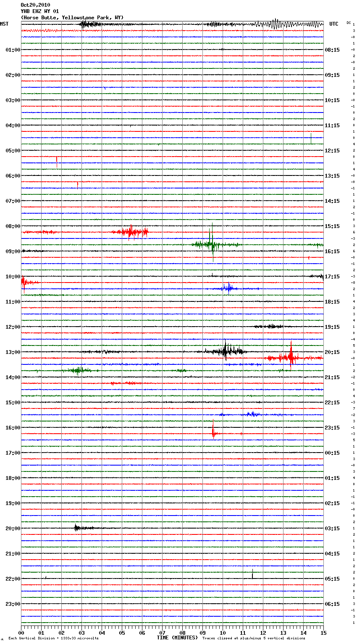The width and height of the screenshot is (357, 644).
Task: Select the 19:00 MST time label
Action: tap(13, 503)
